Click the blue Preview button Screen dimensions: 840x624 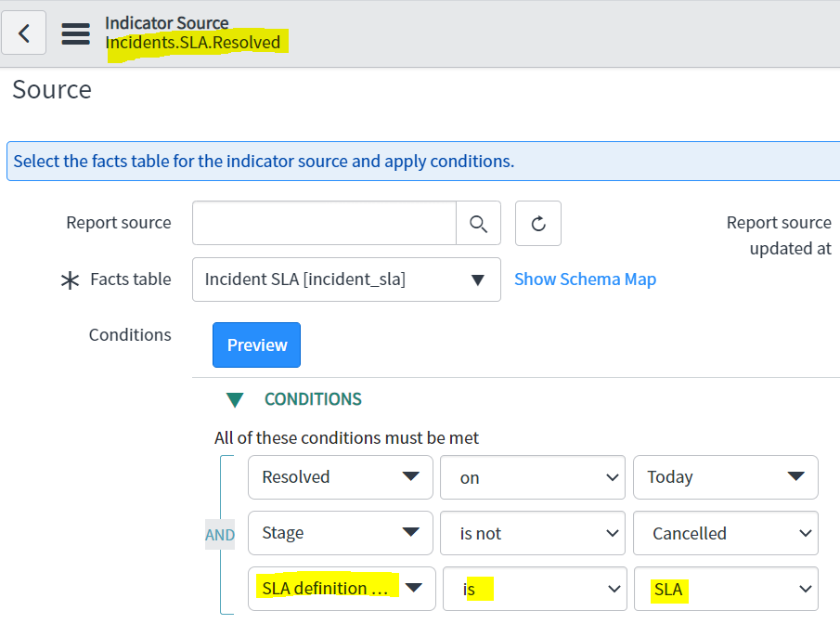point(256,344)
